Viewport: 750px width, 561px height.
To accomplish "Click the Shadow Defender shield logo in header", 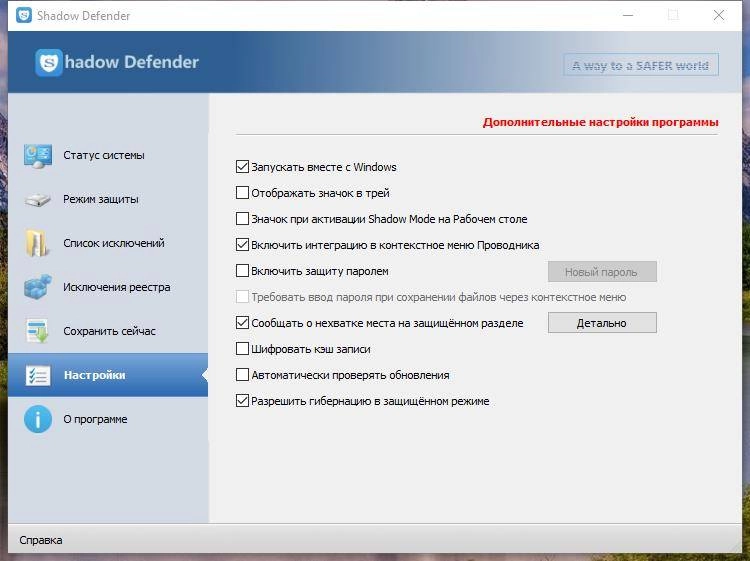I will click(48, 62).
